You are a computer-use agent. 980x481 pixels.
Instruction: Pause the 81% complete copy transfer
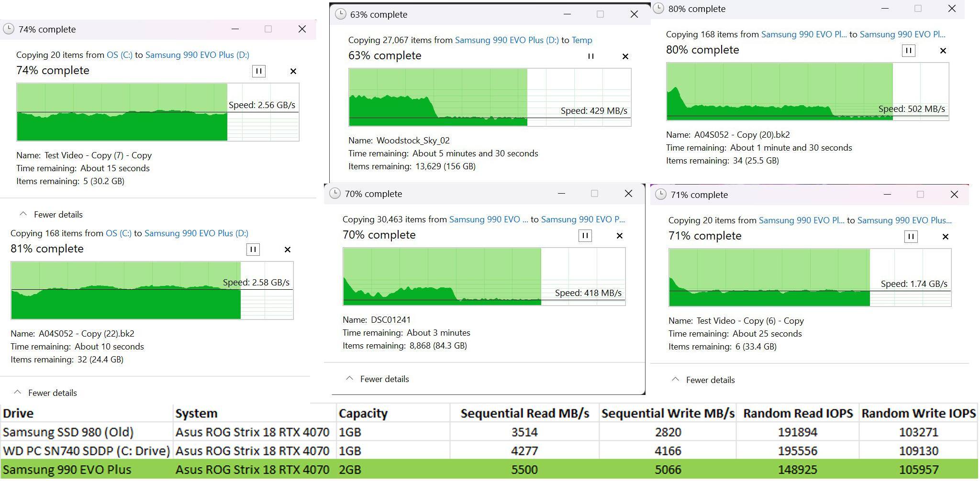pos(253,250)
